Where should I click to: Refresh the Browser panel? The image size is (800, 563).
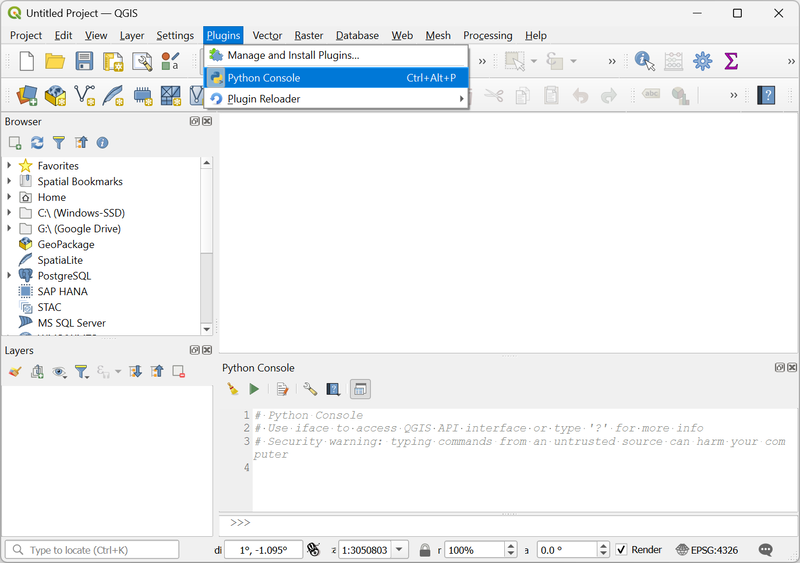tap(37, 143)
